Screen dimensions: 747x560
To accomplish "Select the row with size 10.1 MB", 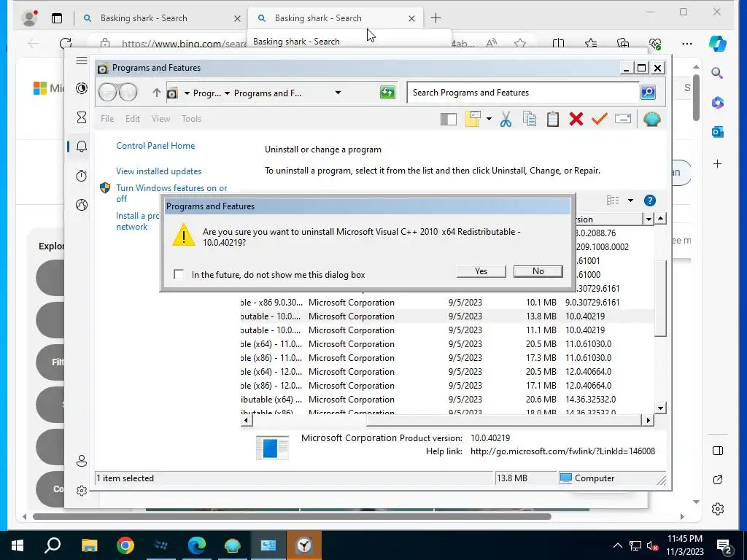I will (447, 303).
